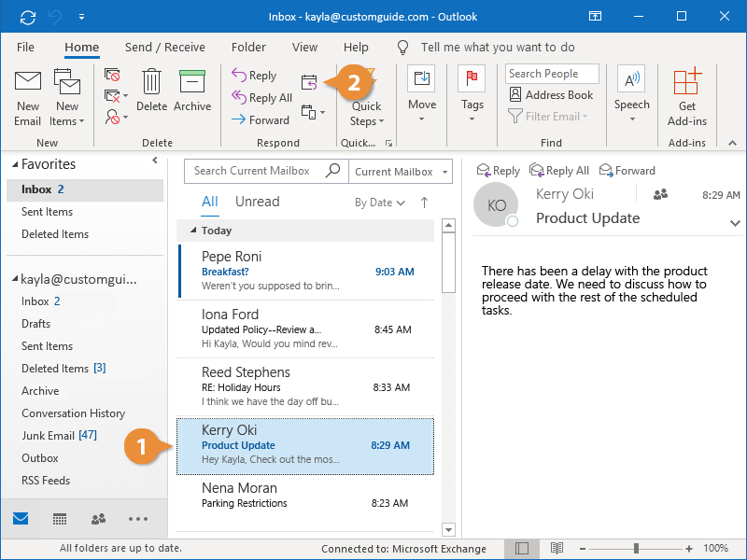Show Unread messages filter
Screen dimensions: 747x560
pyautogui.click(x=258, y=202)
